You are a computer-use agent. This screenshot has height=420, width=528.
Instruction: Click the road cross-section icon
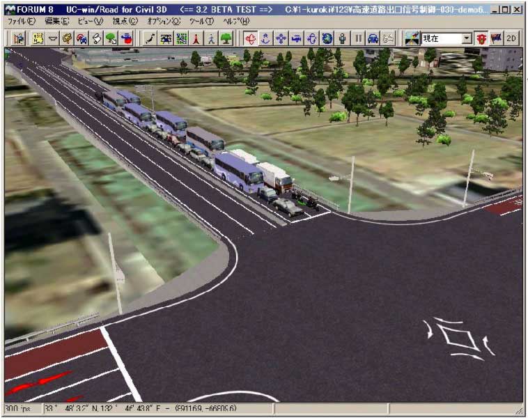pyautogui.click(x=52, y=39)
